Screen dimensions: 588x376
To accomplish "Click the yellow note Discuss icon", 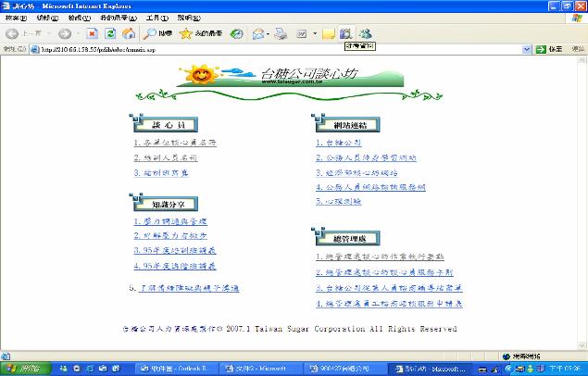I will (x=328, y=34).
